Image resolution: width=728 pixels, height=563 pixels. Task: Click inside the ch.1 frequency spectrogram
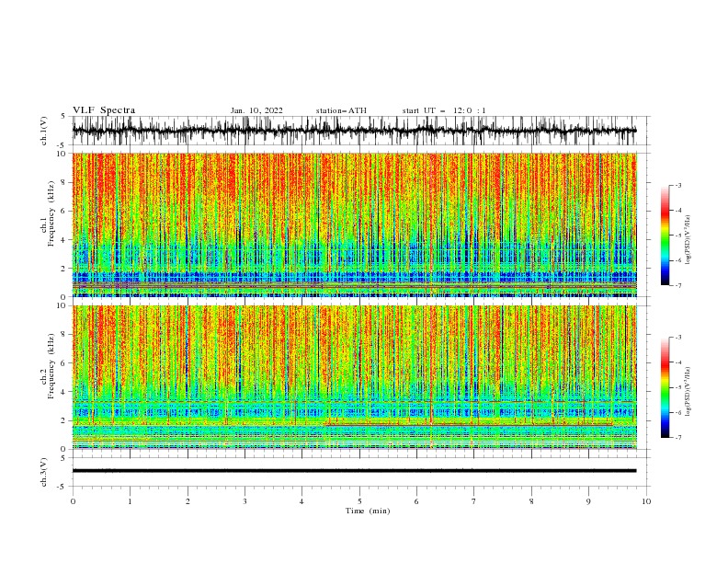click(x=354, y=224)
